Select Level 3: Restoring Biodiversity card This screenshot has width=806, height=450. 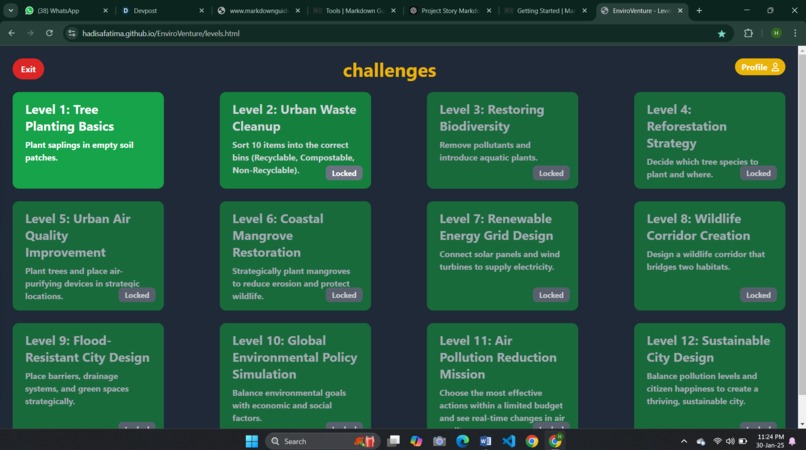[x=502, y=140]
